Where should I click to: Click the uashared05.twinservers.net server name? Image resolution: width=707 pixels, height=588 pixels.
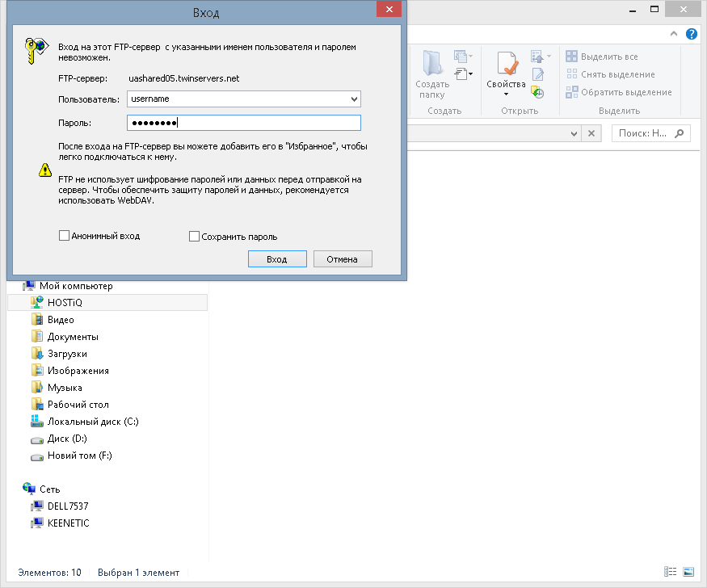pyautogui.click(x=184, y=78)
